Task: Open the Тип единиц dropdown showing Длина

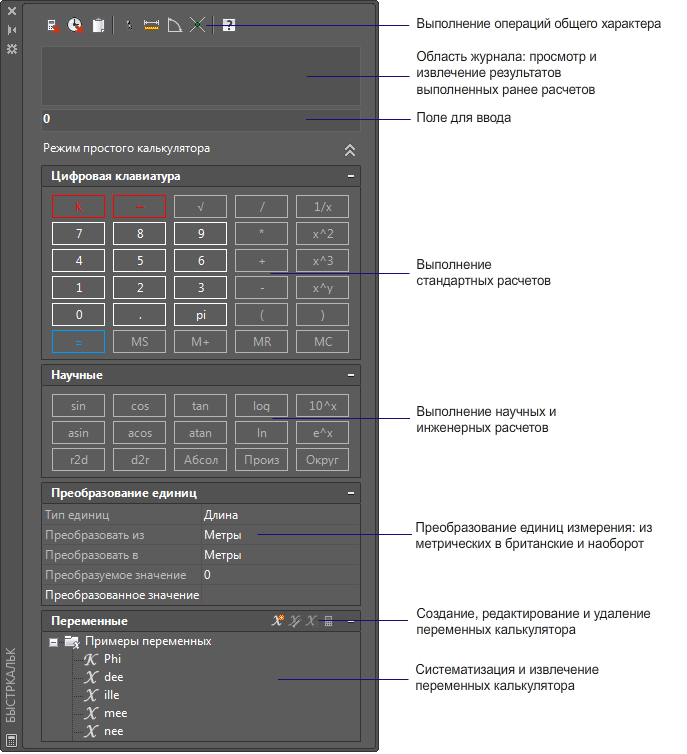Action: 280,515
